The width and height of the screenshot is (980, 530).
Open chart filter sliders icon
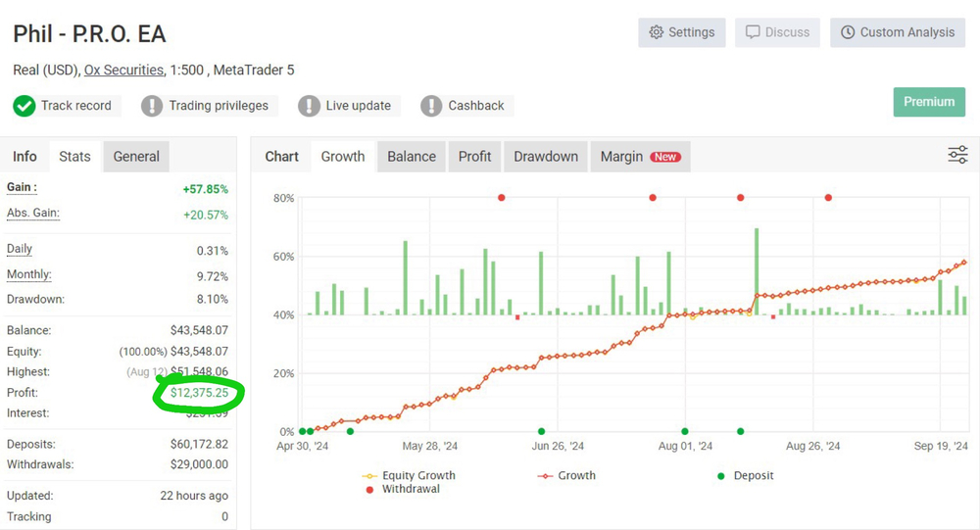957,155
